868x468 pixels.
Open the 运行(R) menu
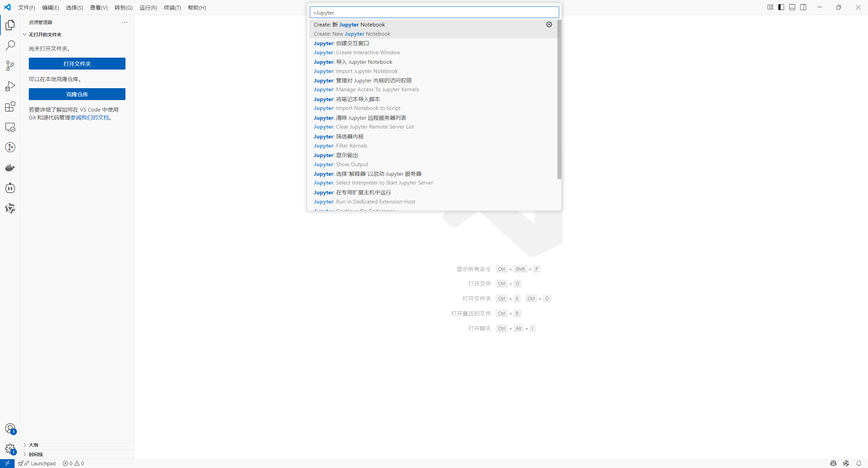148,7
